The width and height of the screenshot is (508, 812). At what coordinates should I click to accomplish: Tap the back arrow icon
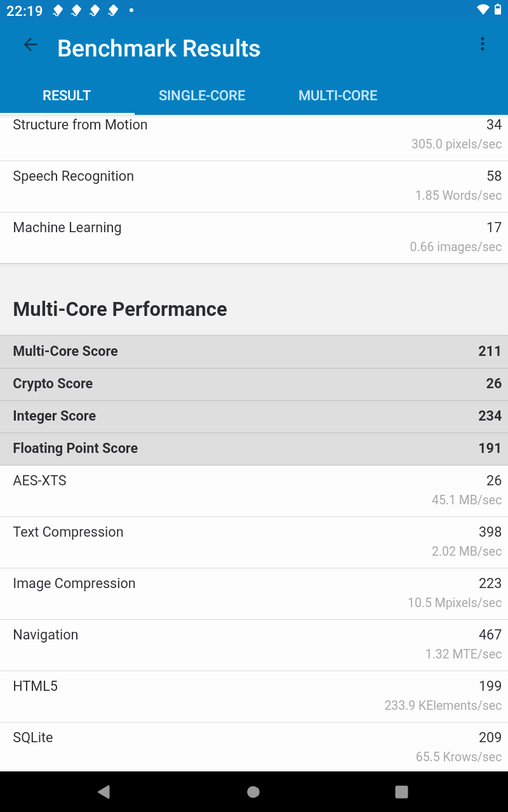[x=30, y=44]
